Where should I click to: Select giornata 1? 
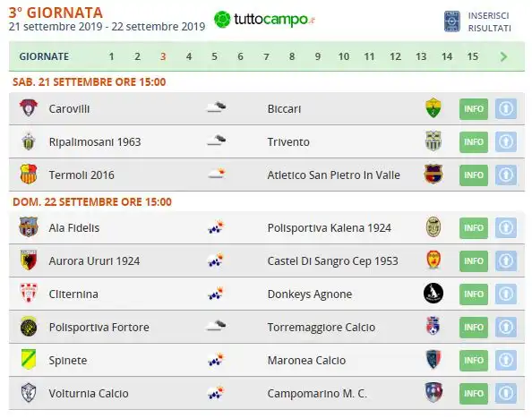(111, 56)
